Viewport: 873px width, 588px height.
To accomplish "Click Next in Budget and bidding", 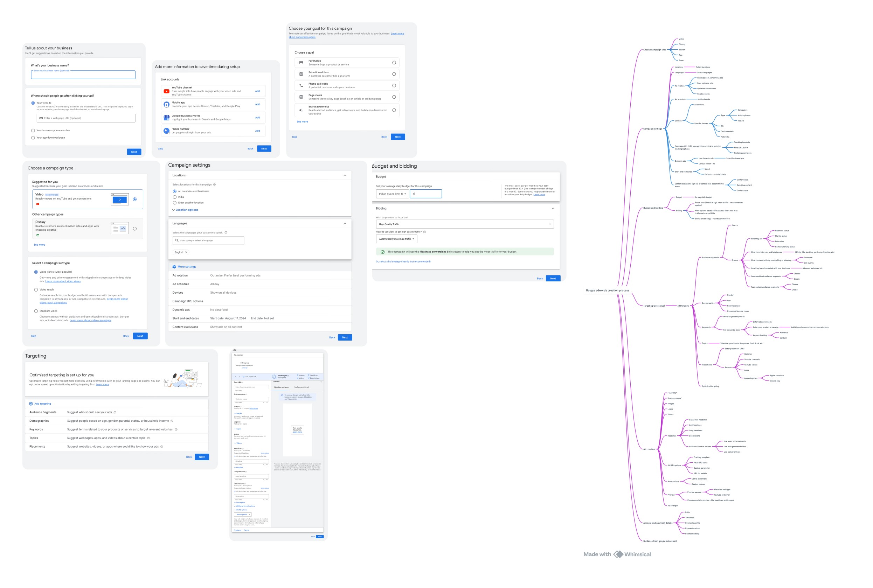I will (553, 278).
